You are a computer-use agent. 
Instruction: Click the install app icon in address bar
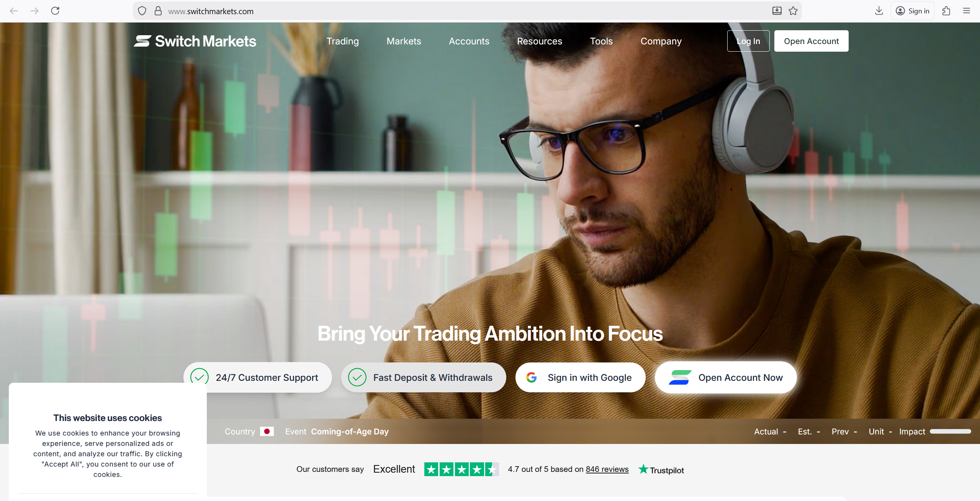[777, 11]
